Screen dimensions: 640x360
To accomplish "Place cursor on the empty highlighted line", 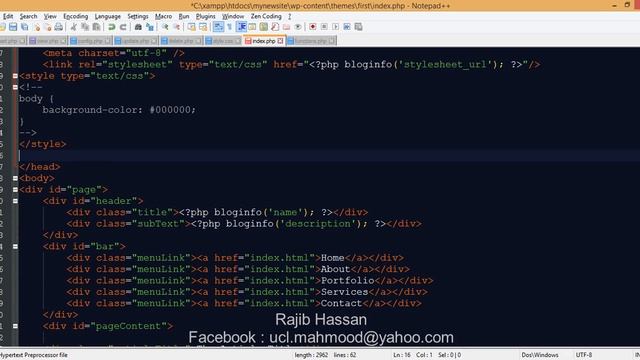I will point(329,156).
